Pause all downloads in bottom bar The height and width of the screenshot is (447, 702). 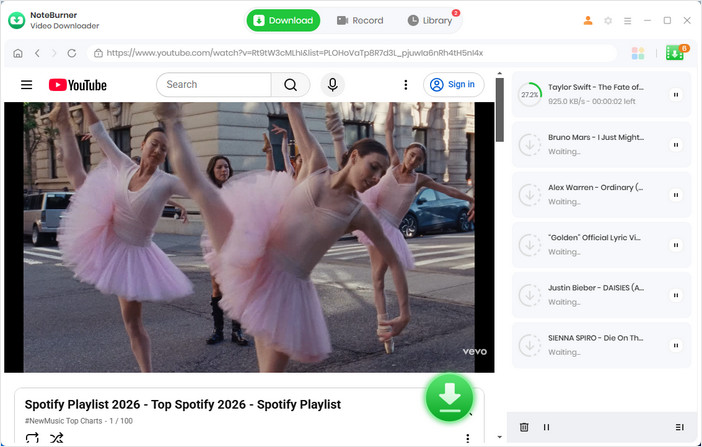[546, 427]
